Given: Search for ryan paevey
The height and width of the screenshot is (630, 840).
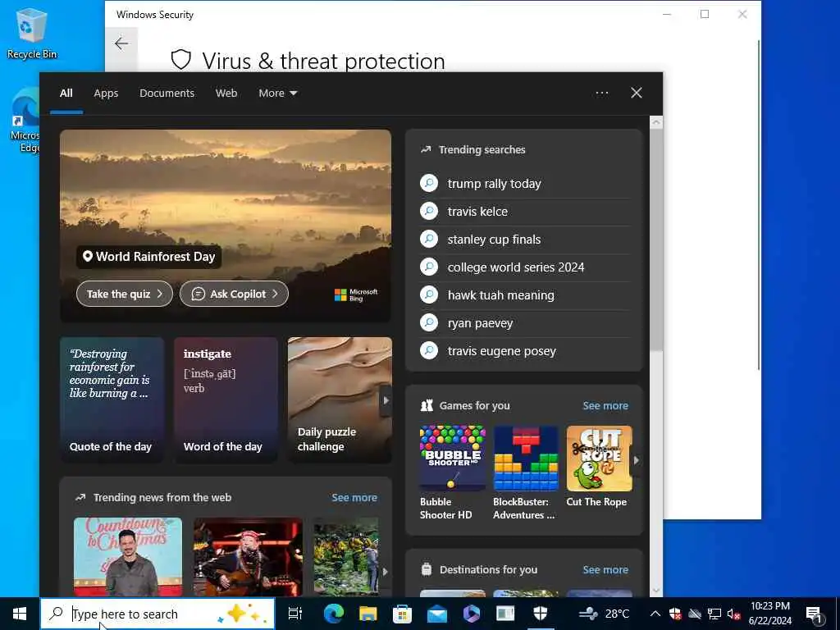Looking at the screenshot, I should [480, 323].
